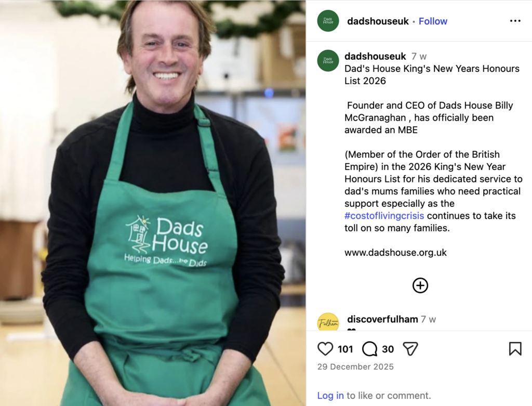Click the Log in link

pyautogui.click(x=330, y=396)
